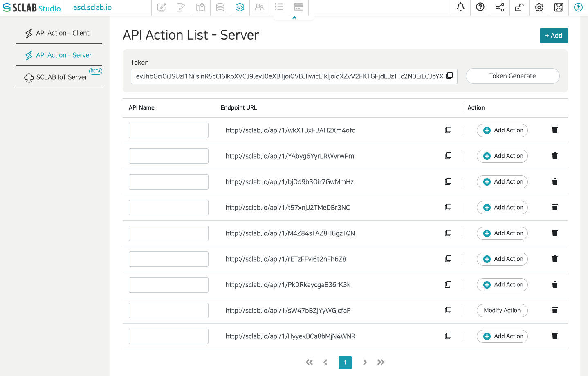Delete the YAbyg6YyrLRWvrwPm API row
The width and height of the screenshot is (588, 376).
coord(555,156)
